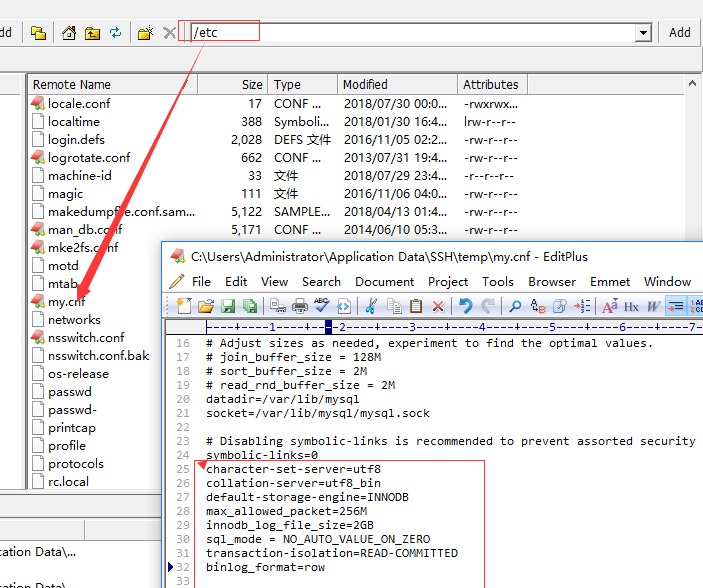703x588 pixels.
Task: Select locale.conf in the remote list
Action: click(x=79, y=104)
